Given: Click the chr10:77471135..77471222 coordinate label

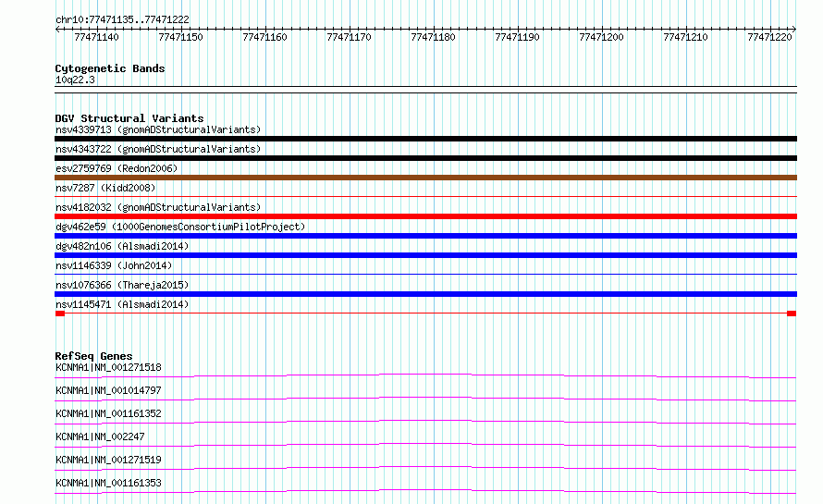Looking at the screenshot, I should click(x=122, y=19).
